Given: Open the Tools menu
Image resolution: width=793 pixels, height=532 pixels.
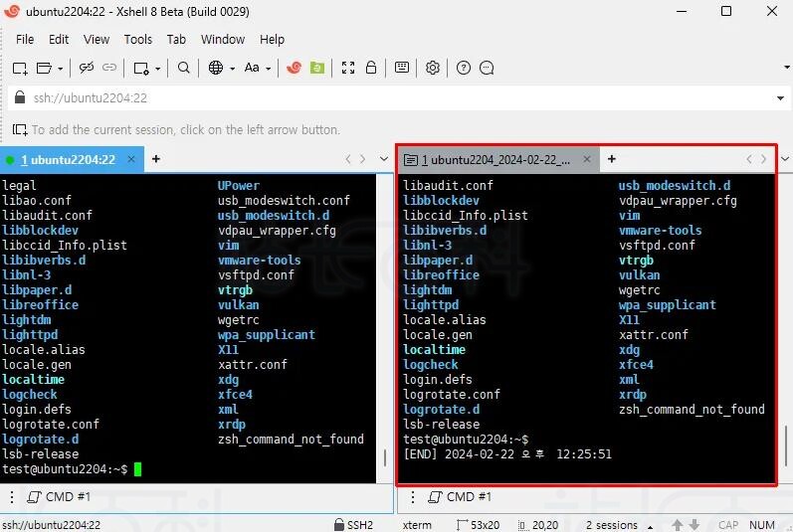Looking at the screenshot, I should click(x=138, y=40).
